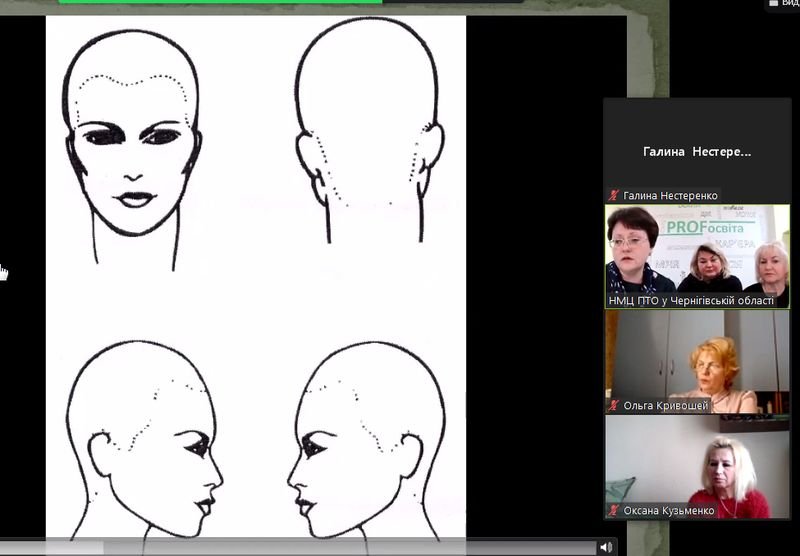Click the Ольга Кривошей name label
This screenshot has height=556, width=800.
[x=665, y=406]
